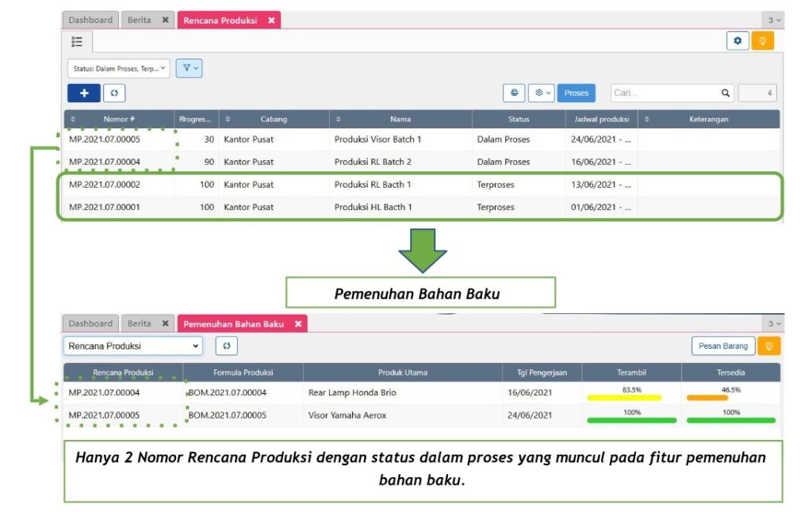Click the print icon button
The height and width of the screenshot is (512, 812).
click(514, 94)
